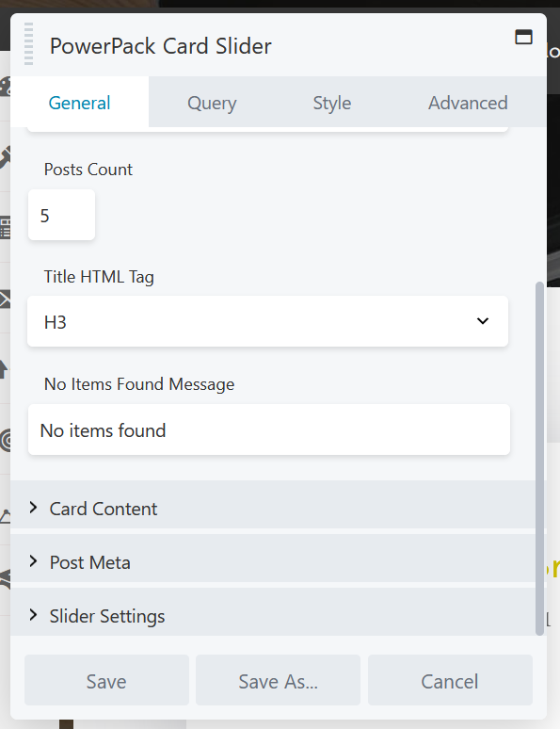This screenshot has height=729, width=560.
Task: Open the Title HTML Tag dropdown
Action: pyautogui.click(x=267, y=321)
